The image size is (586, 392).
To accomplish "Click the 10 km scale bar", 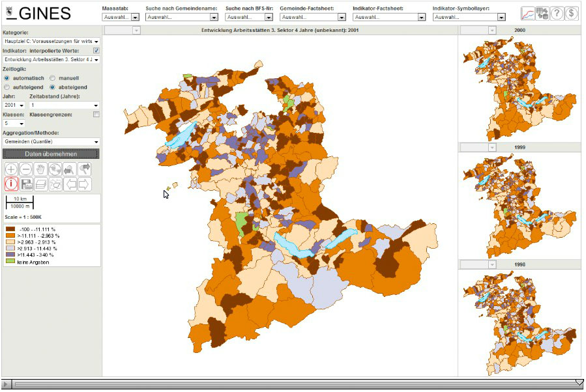I will point(20,203).
